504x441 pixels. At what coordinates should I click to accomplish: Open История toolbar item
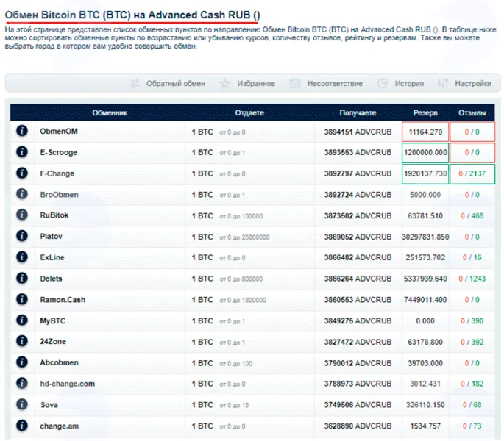(x=409, y=84)
